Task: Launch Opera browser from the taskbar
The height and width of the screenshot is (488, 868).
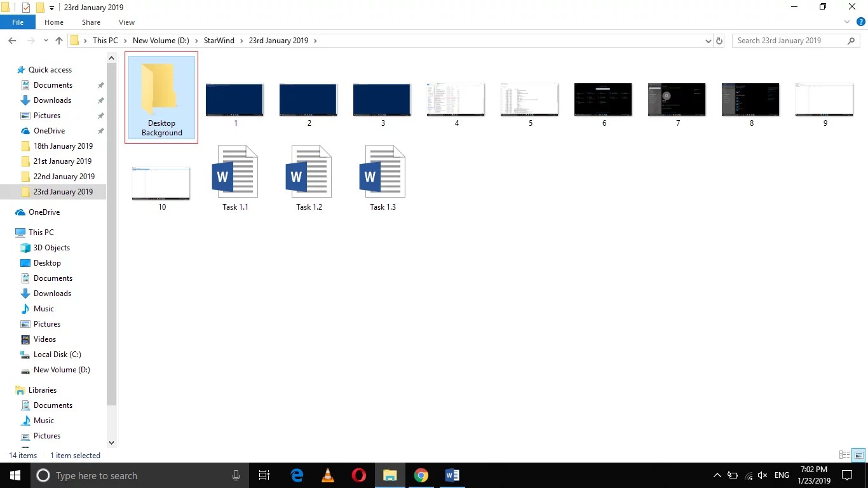Action: click(x=358, y=475)
